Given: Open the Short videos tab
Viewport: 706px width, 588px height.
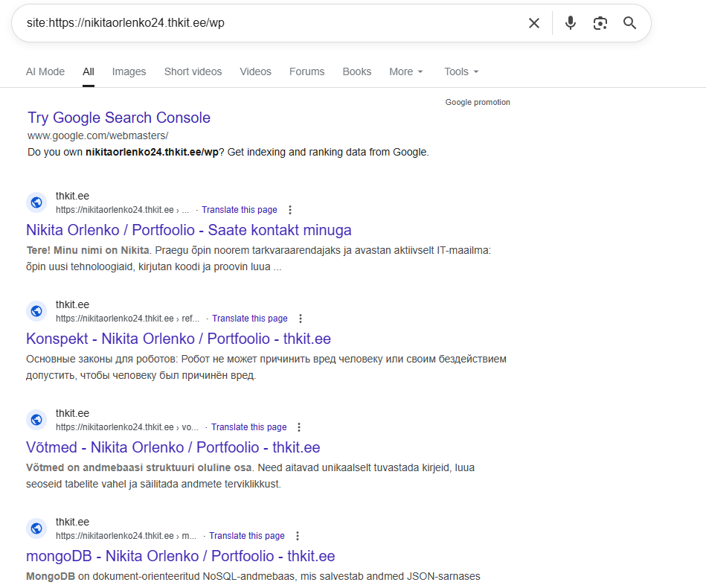Looking at the screenshot, I should (193, 72).
